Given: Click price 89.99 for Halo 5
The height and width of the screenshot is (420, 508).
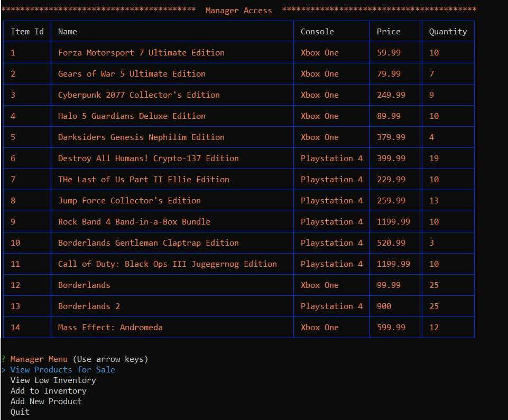Looking at the screenshot, I should click(389, 116).
